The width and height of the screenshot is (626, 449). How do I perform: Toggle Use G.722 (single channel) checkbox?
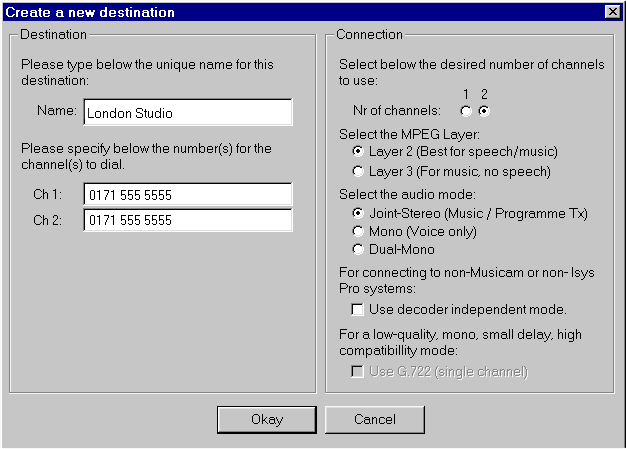(x=358, y=372)
